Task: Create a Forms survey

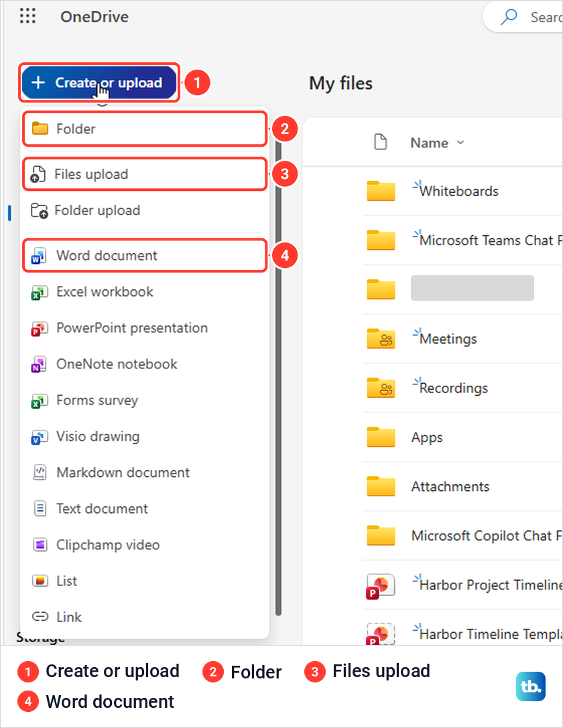Action: point(145,401)
